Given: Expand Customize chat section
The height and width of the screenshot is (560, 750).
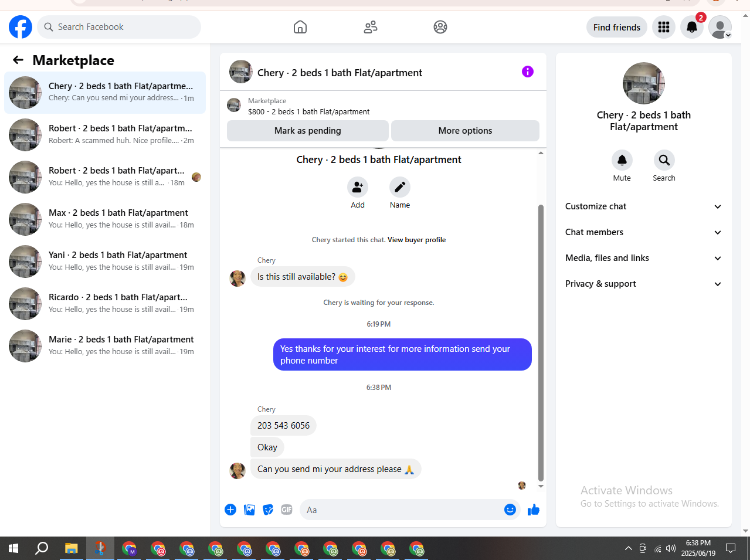Looking at the screenshot, I should 643,206.
